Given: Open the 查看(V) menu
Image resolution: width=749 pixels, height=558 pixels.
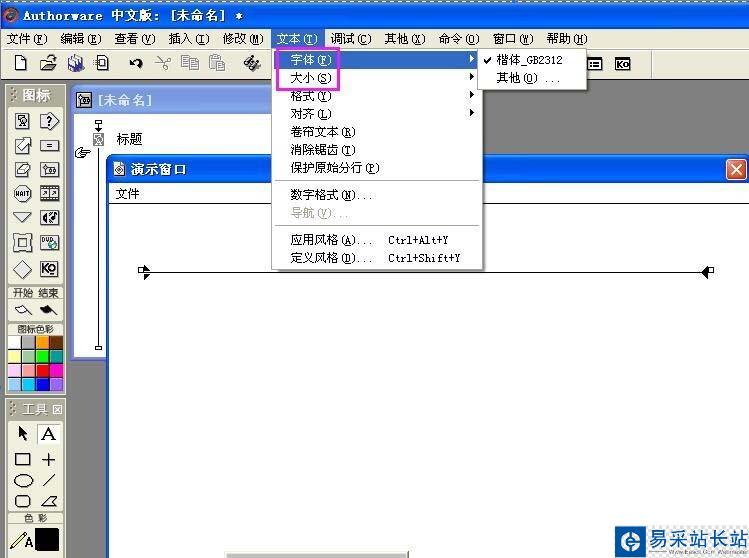Looking at the screenshot, I should click(135, 39).
